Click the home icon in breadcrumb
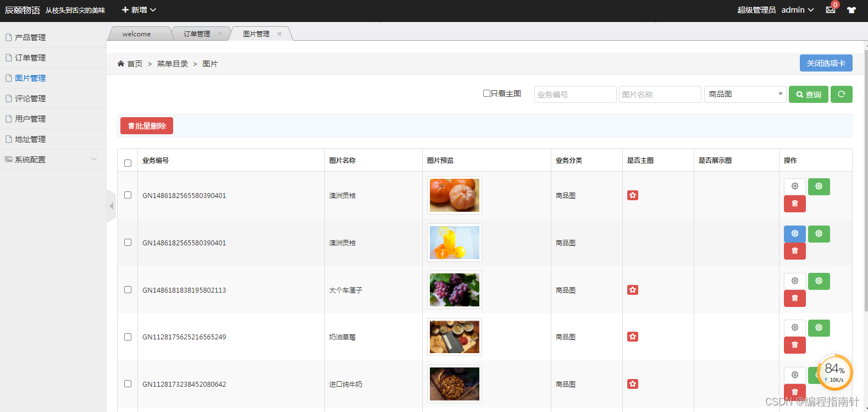 121,64
